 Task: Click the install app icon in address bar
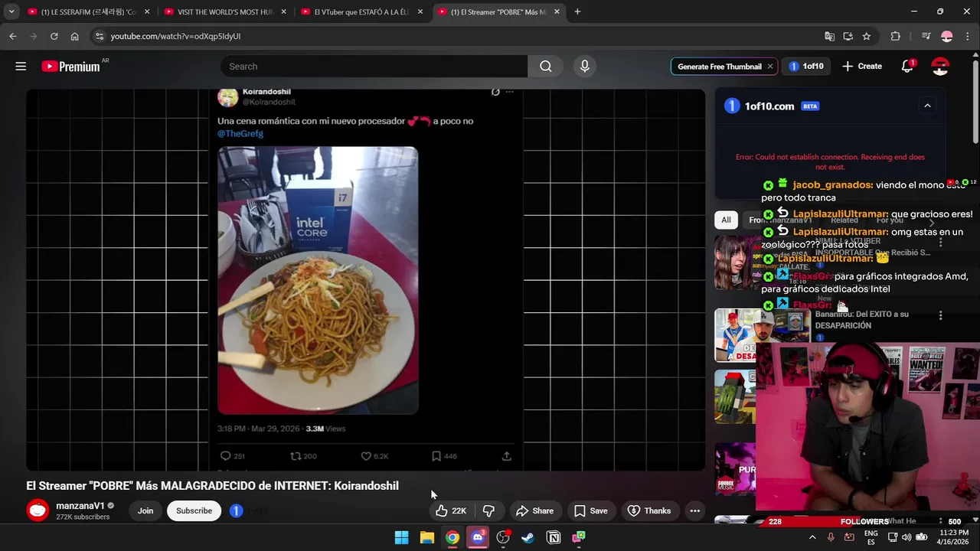click(x=848, y=36)
